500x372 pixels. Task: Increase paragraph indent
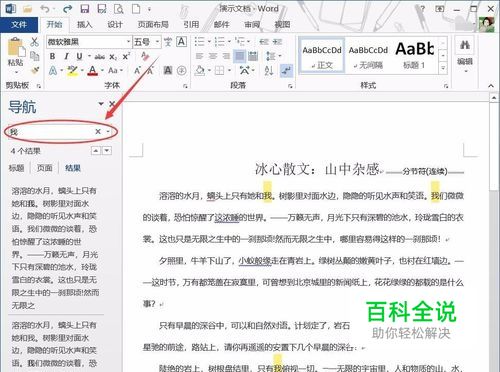tap(277, 42)
